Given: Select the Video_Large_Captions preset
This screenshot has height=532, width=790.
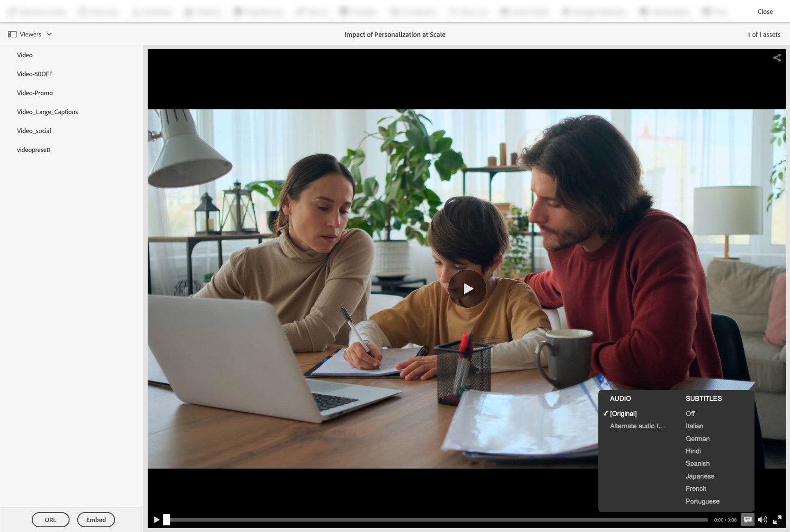Looking at the screenshot, I should (x=47, y=112).
